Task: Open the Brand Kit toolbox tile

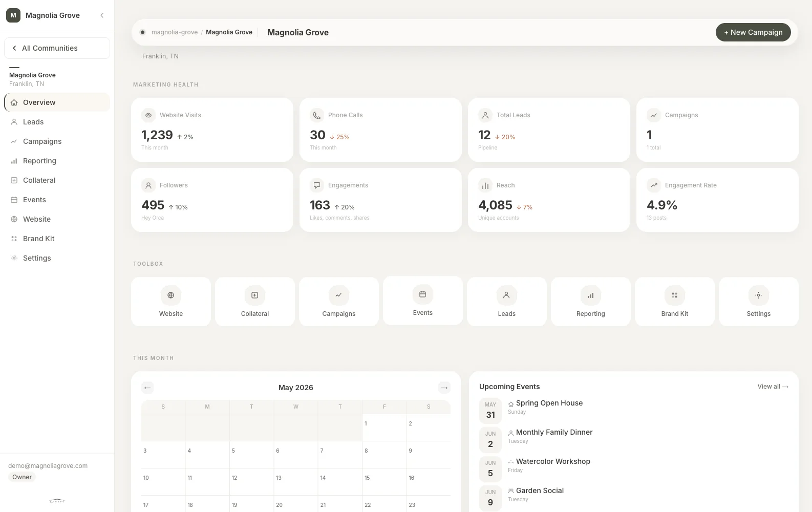Action: (675, 302)
